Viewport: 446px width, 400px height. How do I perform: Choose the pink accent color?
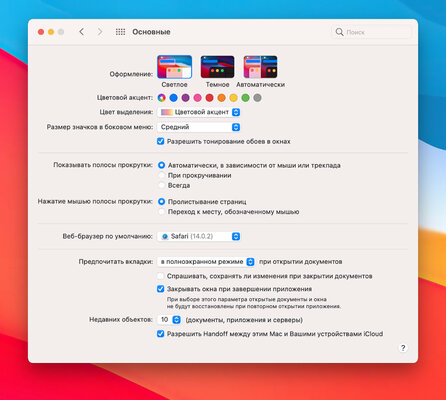(x=197, y=98)
